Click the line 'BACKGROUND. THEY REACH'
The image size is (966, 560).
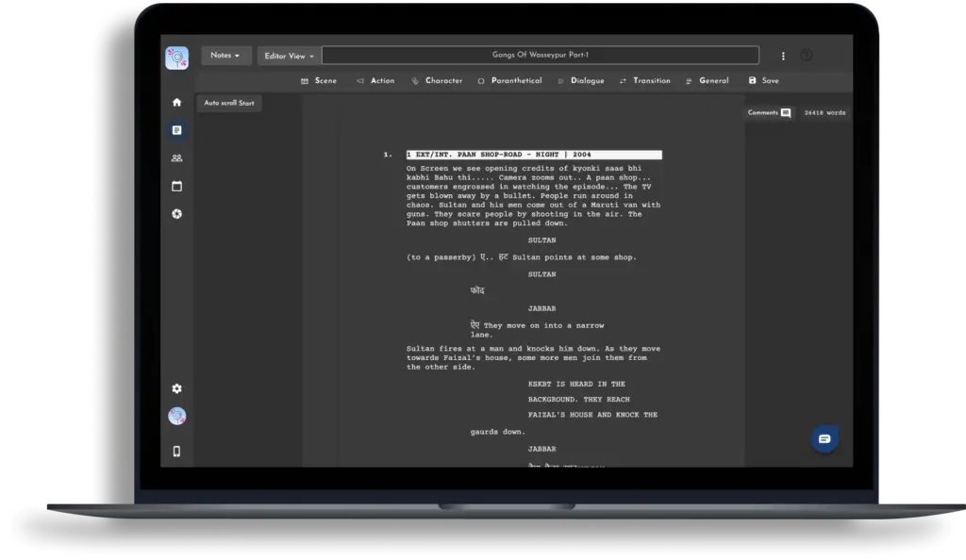(x=578, y=400)
